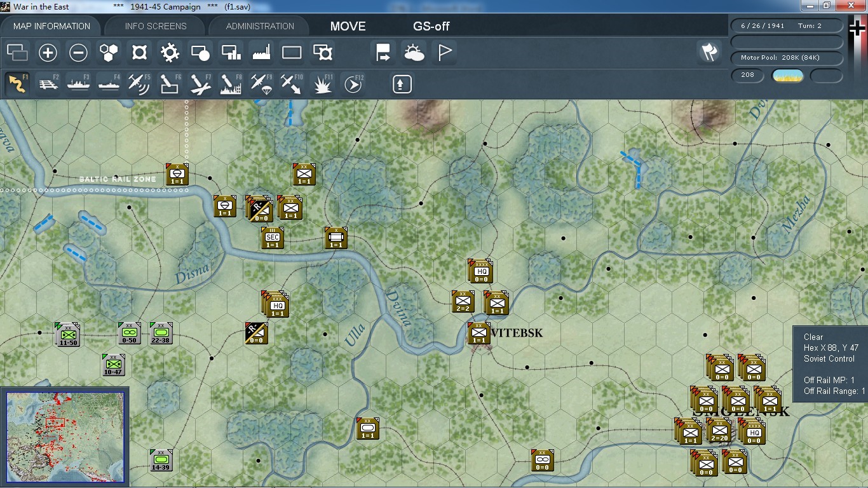Select the F10 air transfer mode icon

click(x=292, y=84)
